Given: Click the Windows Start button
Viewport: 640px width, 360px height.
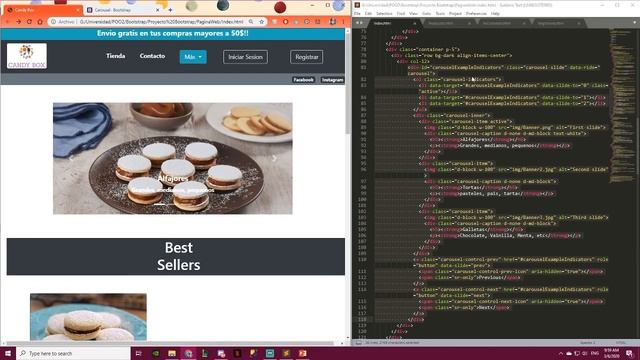Looking at the screenshot, I should click(x=8, y=353).
